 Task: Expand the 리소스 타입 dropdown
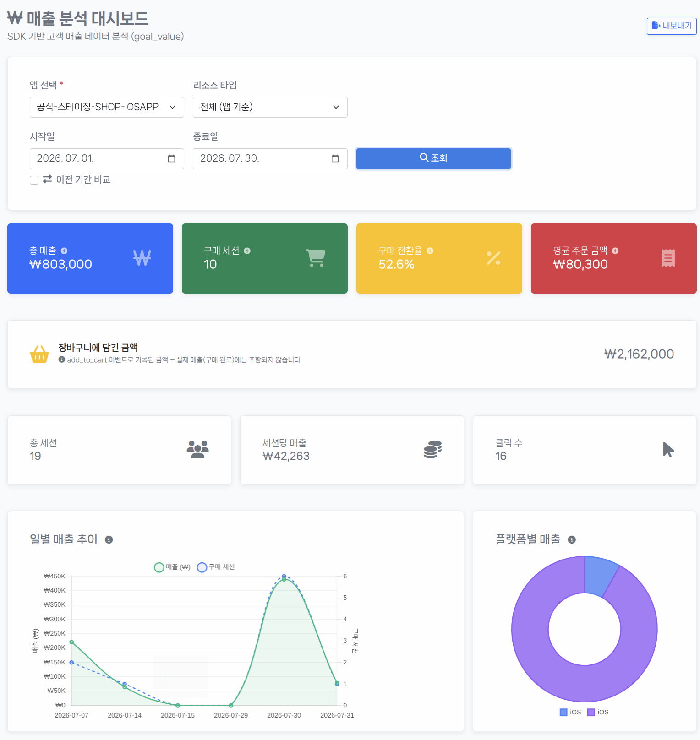pos(270,107)
